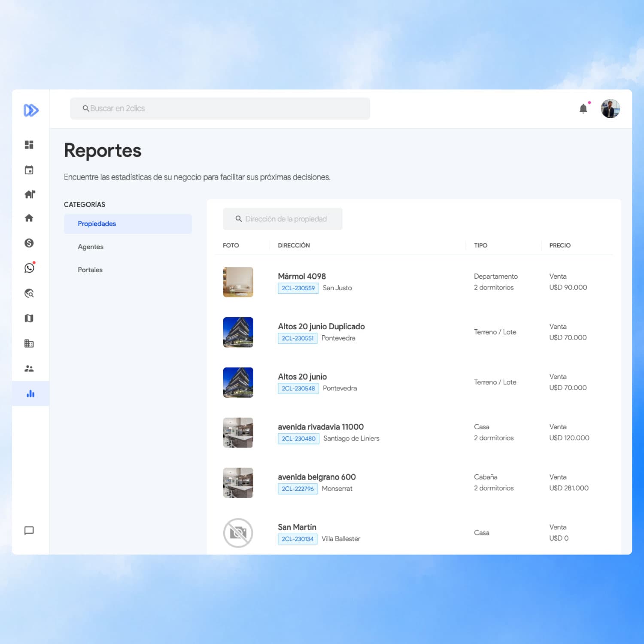Click the code tag 2CL-230559
Image resolution: width=644 pixels, height=644 pixels.
(x=298, y=288)
